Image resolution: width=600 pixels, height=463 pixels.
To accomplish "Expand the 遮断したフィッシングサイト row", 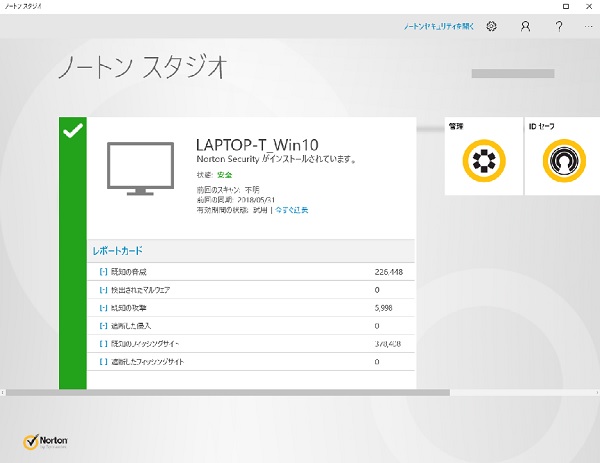I will coord(103,362).
